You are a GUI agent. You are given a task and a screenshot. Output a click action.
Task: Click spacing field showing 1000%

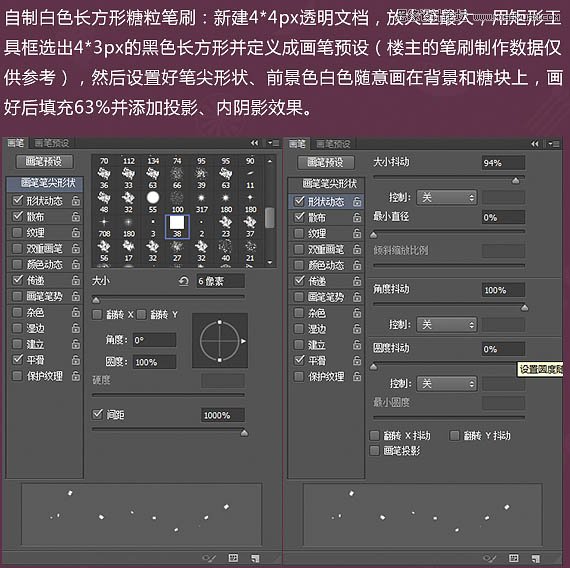(223, 415)
